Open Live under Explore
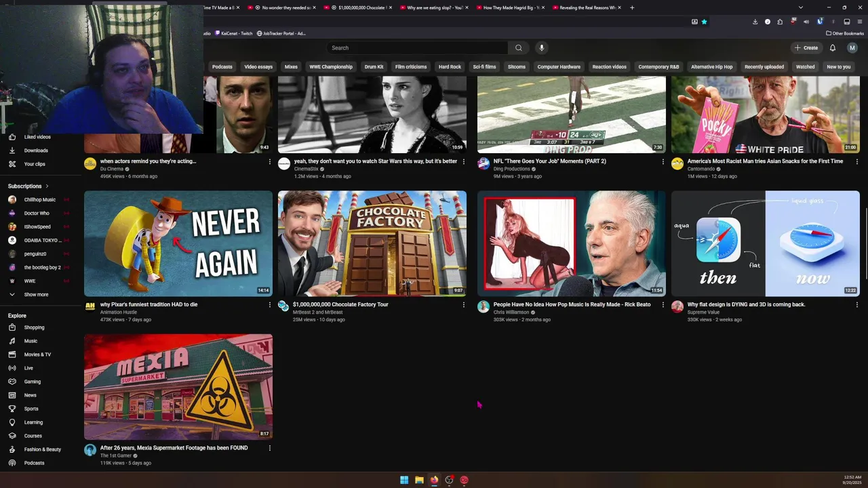Screen dimensions: 868x488 click(28, 368)
